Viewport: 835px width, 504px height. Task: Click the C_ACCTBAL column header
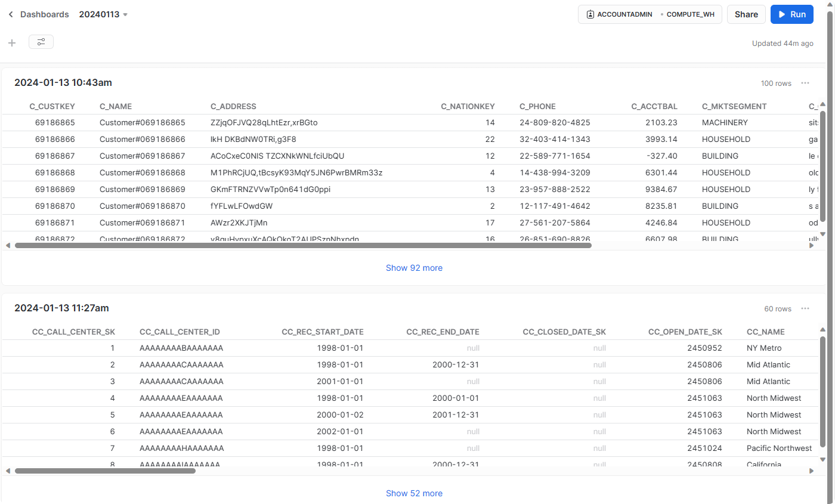(x=654, y=106)
